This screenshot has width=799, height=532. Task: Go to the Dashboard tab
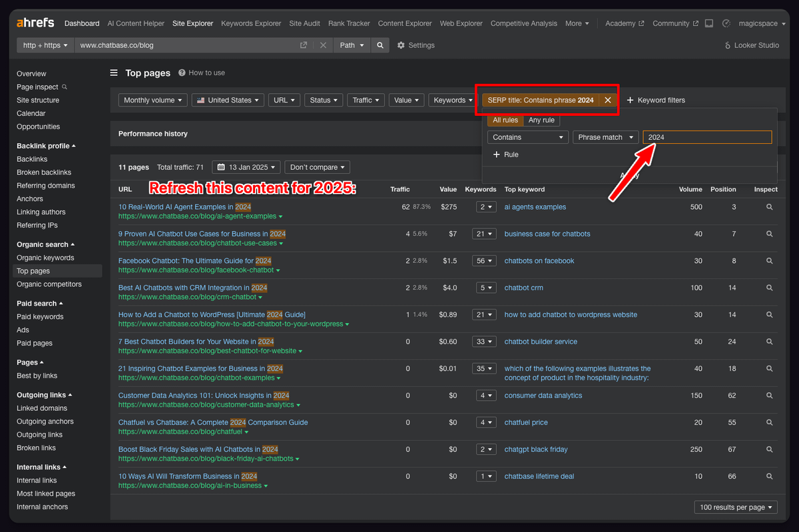click(x=82, y=23)
